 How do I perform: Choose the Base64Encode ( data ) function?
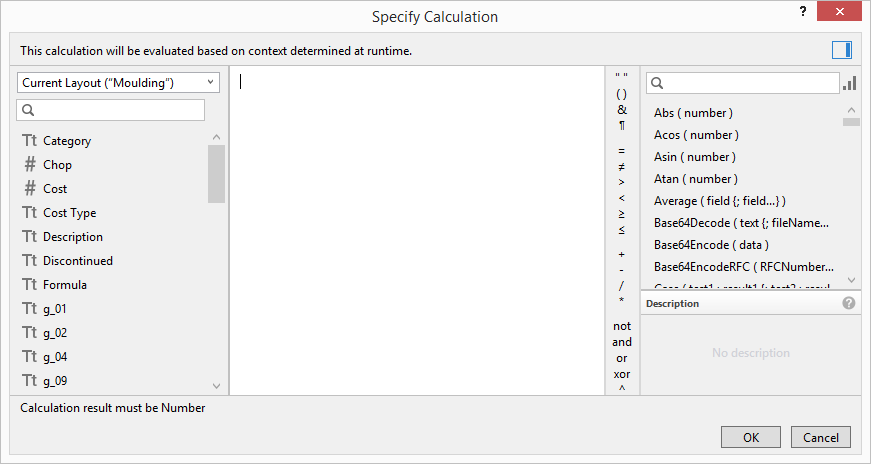pyautogui.click(x=711, y=244)
